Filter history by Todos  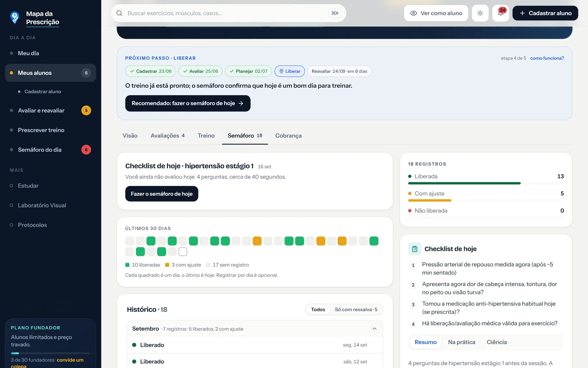[318, 309]
